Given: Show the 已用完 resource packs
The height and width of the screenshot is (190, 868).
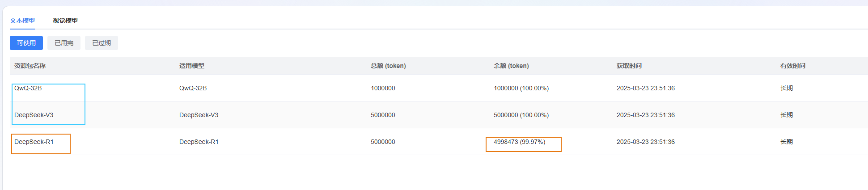Looking at the screenshot, I should point(64,43).
